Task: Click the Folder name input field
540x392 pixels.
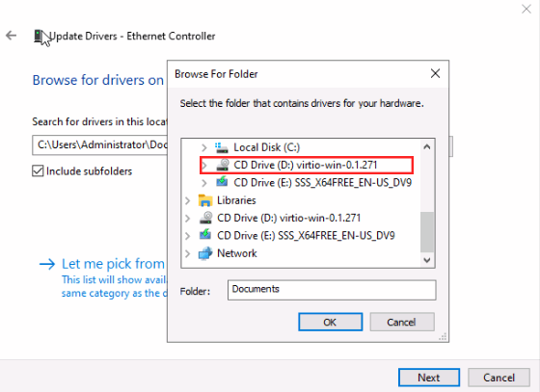Action: [x=332, y=290]
